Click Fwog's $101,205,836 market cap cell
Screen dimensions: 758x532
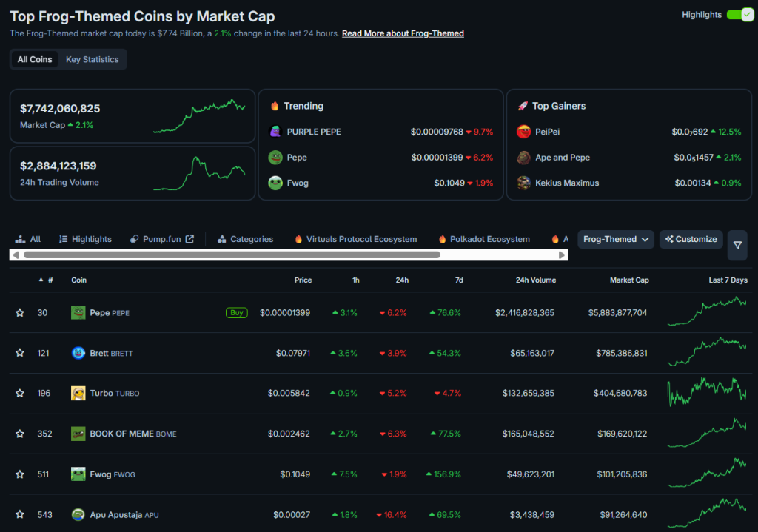[622, 474]
